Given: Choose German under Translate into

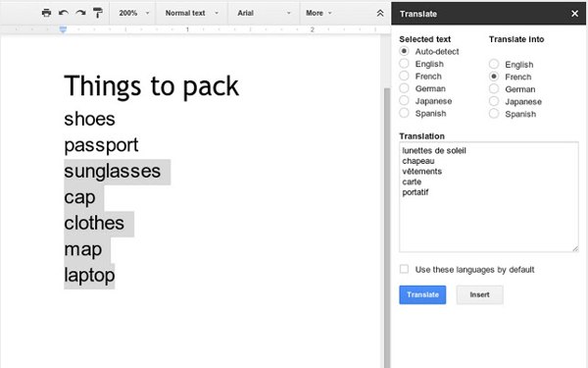Looking at the screenshot, I should pos(494,89).
